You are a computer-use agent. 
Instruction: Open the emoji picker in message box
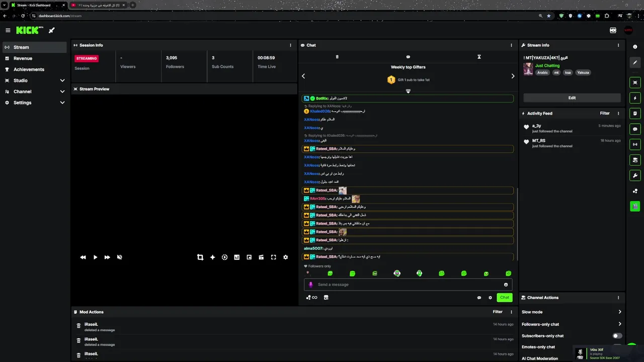pos(506,285)
